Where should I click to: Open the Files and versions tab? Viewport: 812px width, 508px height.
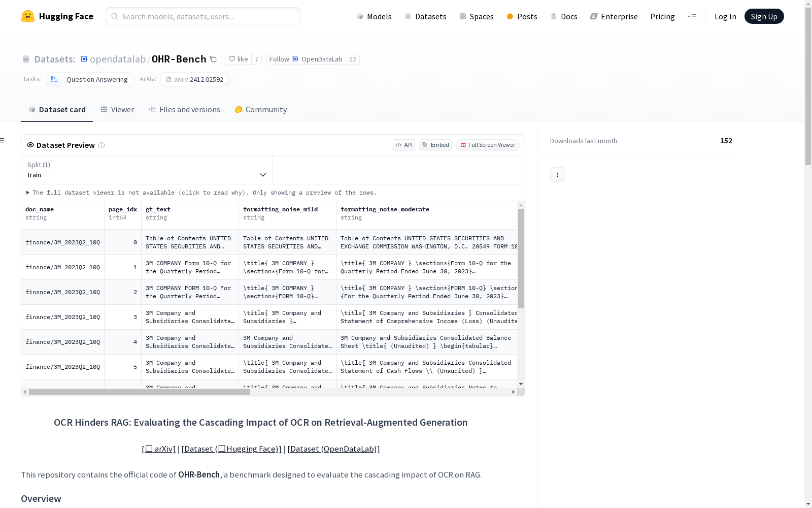tap(184, 110)
